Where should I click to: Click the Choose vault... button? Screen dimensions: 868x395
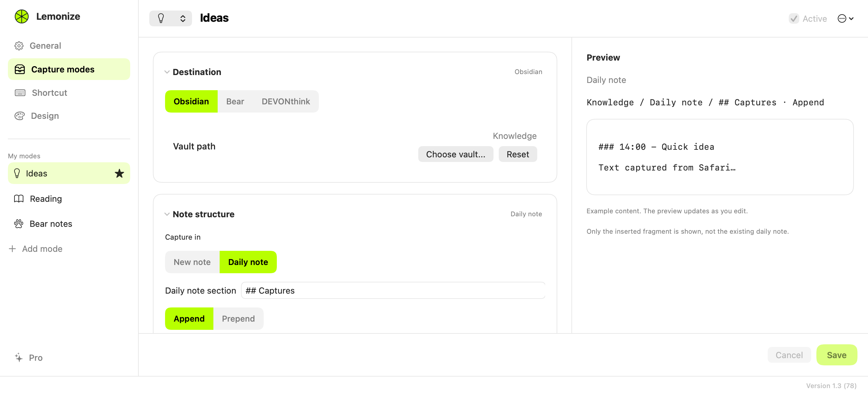click(x=456, y=154)
